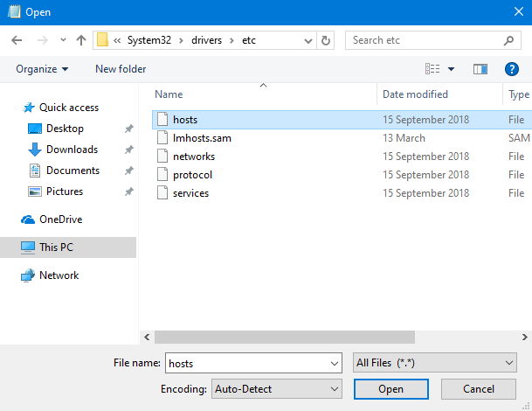
Task: Toggle the preview pane icon
Action: [480, 69]
